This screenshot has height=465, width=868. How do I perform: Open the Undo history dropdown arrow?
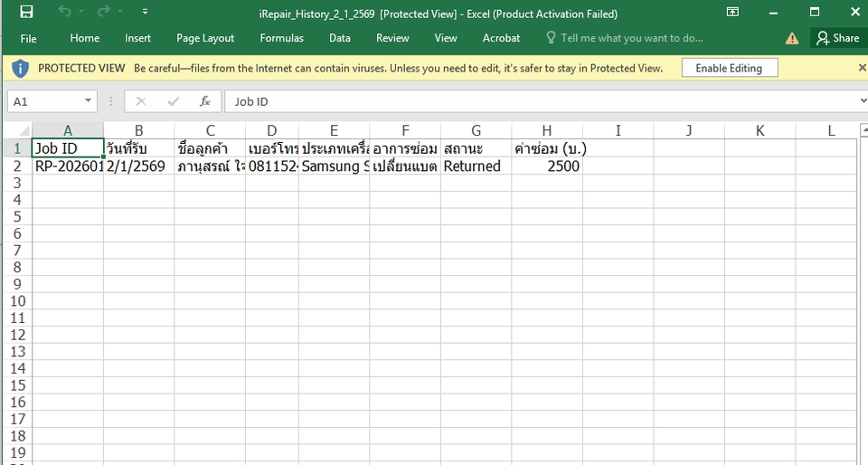point(81,12)
